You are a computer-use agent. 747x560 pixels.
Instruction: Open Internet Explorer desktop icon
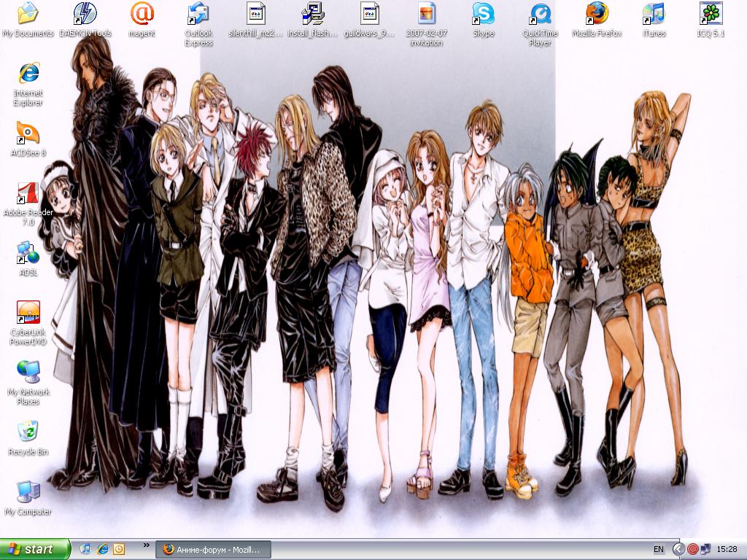[28, 85]
